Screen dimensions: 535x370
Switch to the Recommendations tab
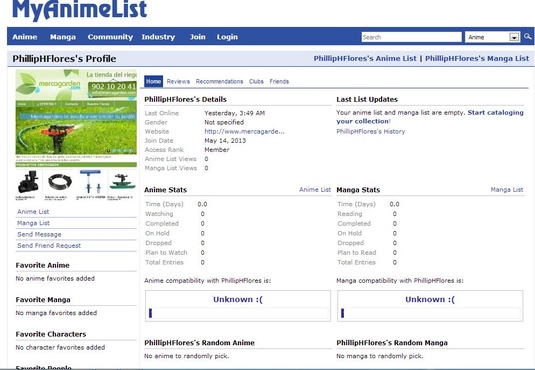219,81
